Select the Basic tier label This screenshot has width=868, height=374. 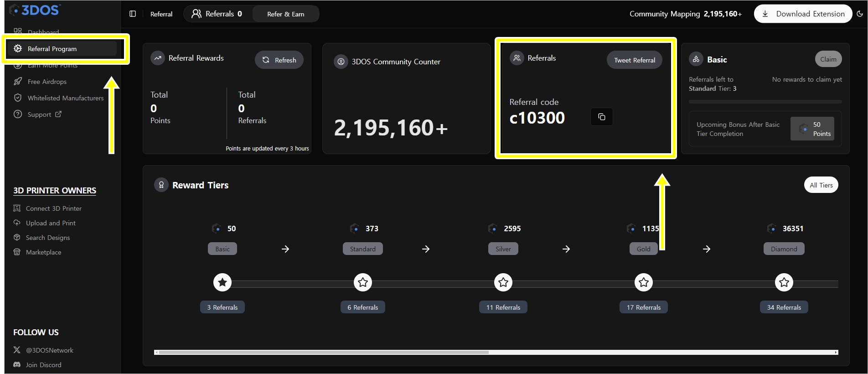(x=222, y=249)
